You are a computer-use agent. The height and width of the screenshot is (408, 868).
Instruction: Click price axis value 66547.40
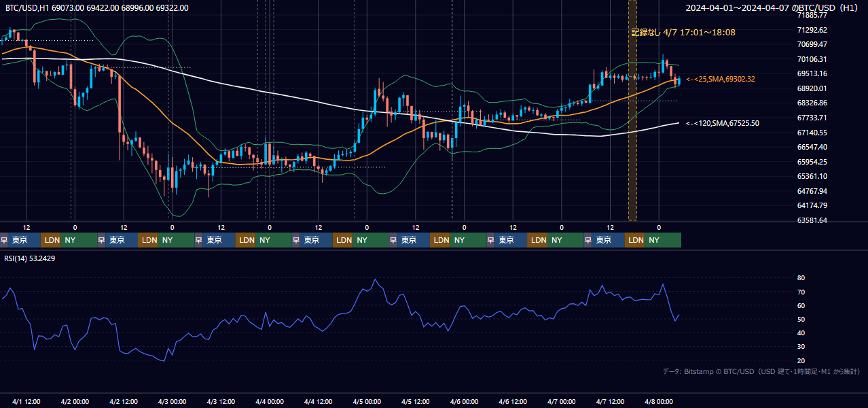click(812, 147)
